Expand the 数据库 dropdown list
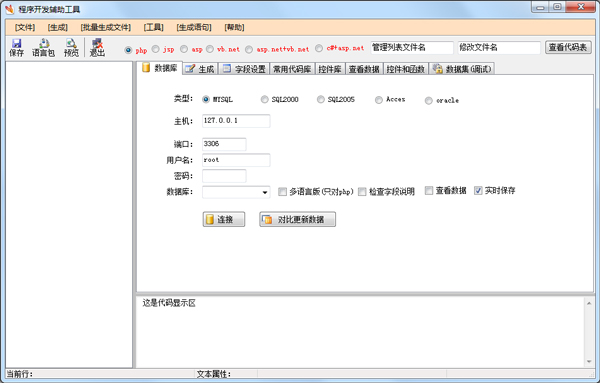 point(265,192)
